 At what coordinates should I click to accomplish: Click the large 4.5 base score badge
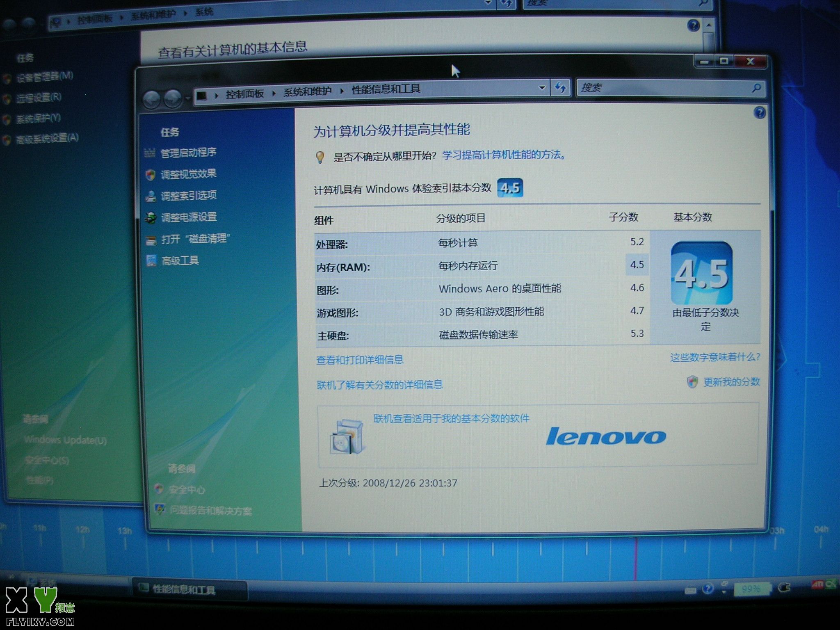(701, 273)
